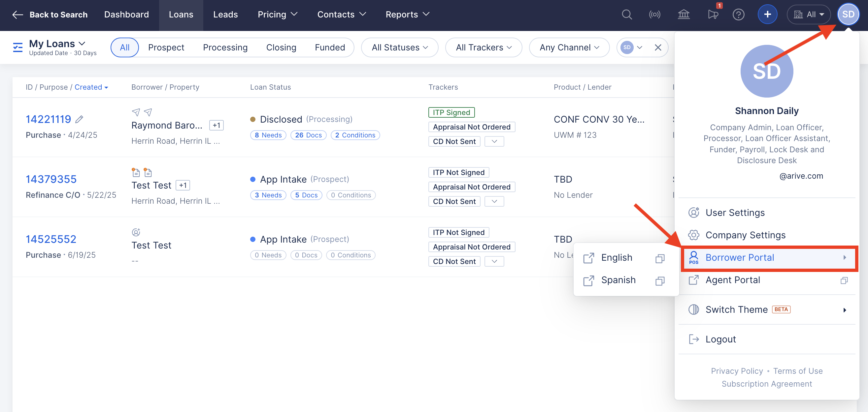Click Logout in the profile menu

[x=720, y=339]
